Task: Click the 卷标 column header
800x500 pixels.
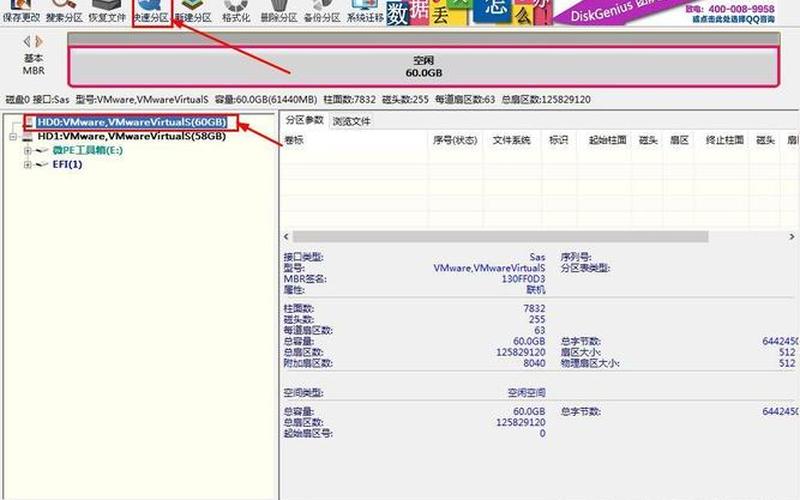Action: tap(294, 140)
